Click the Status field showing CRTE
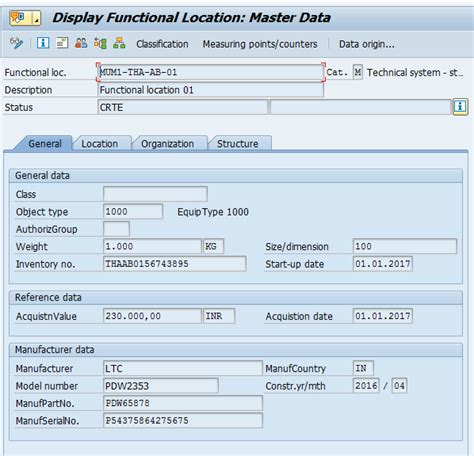474x456 pixels. click(x=183, y=107)
